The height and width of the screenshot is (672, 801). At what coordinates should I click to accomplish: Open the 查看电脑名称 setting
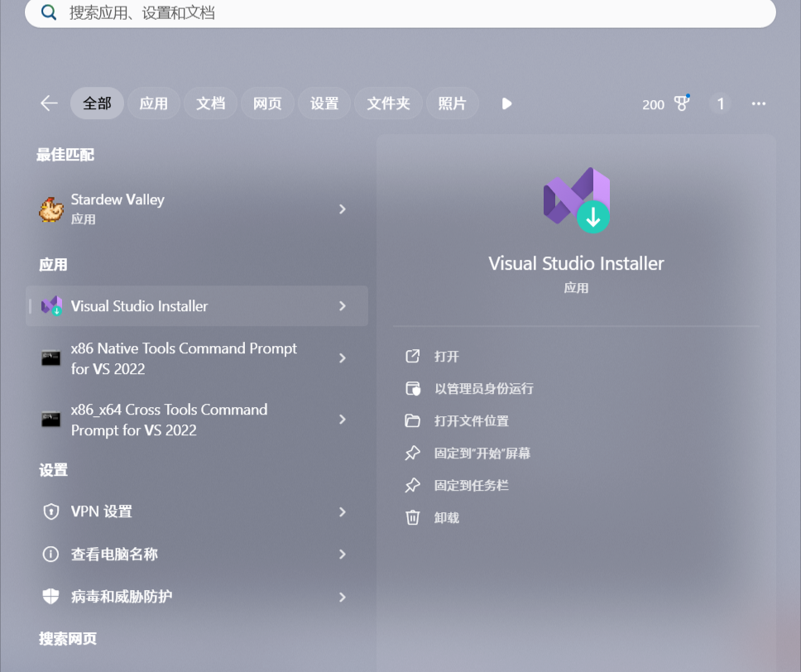point(197,554)
